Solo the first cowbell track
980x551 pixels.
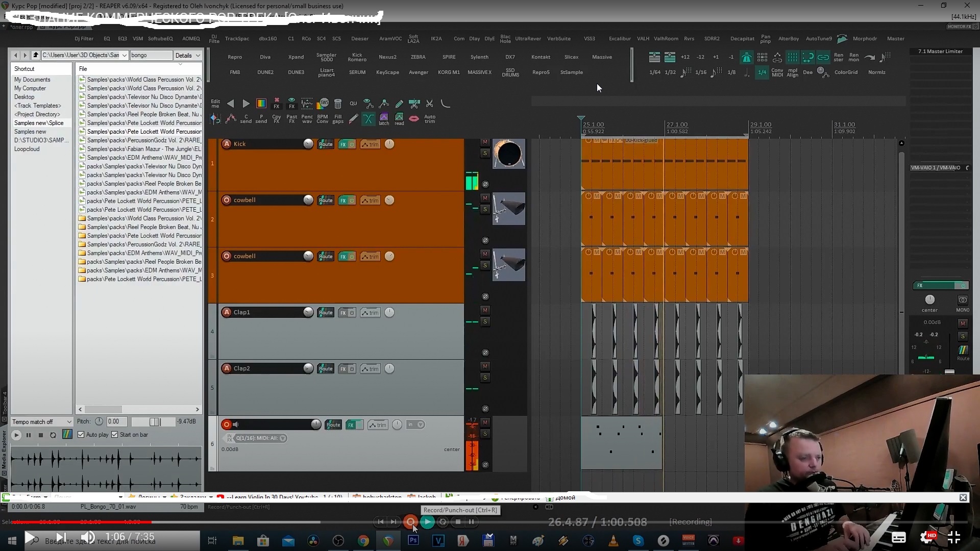pyautogui.click(x=485, y=209)
